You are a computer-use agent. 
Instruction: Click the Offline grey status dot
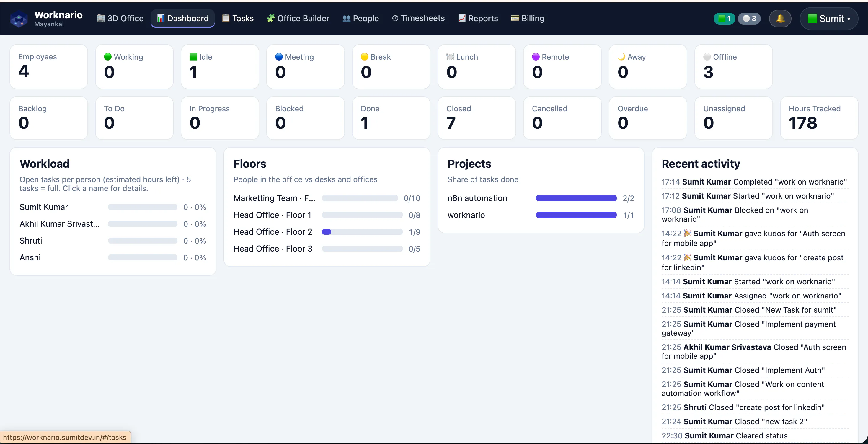coord(707,57)
